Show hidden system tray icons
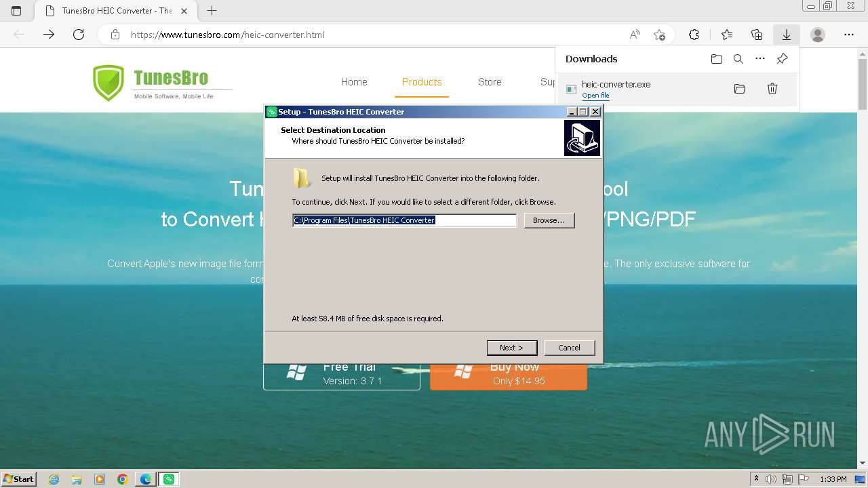This screenshot has height=488, width=868. 756,479
